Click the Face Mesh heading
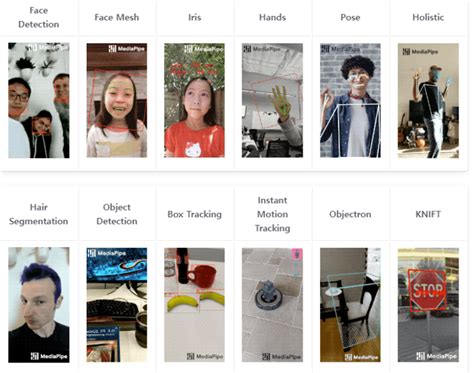The image size is (474, 373). 117,17
